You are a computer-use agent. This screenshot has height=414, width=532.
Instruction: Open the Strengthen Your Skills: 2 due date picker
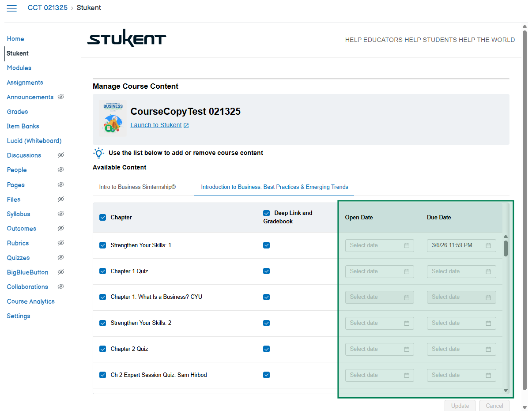pyautogui.click(x=461, y=323)
